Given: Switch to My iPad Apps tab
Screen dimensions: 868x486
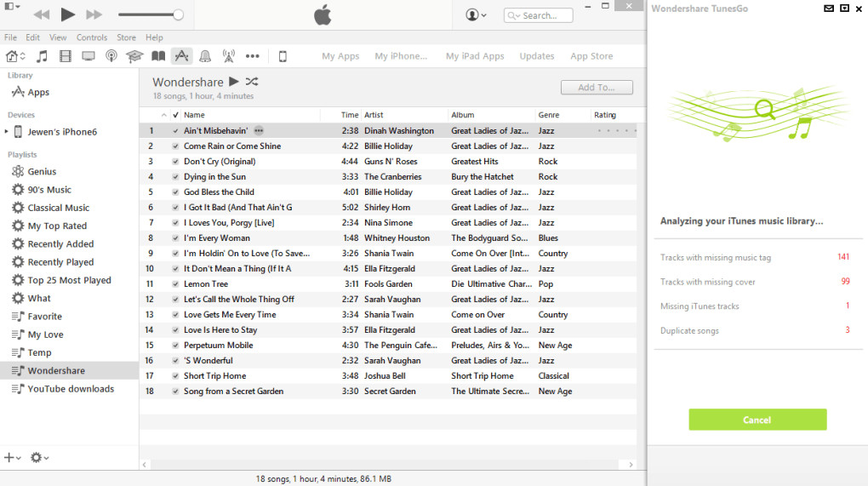Looking at the screenshot, I should click(475, 56).
